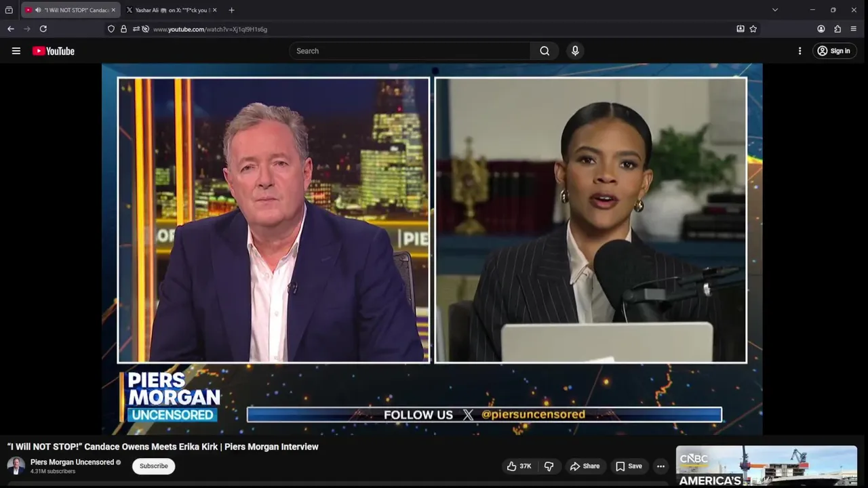Like the video showing 37K
This screenshot has height=488, width=868.
point(519,466)
